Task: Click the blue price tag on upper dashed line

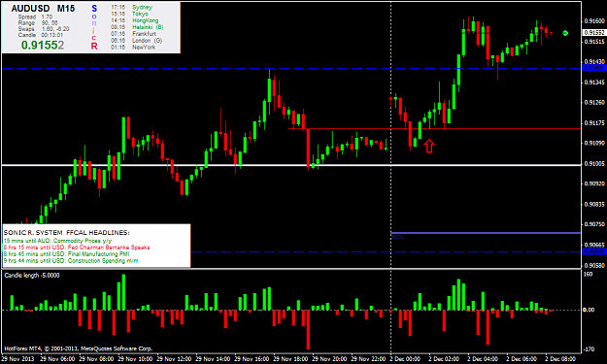Action: [593, 68]
